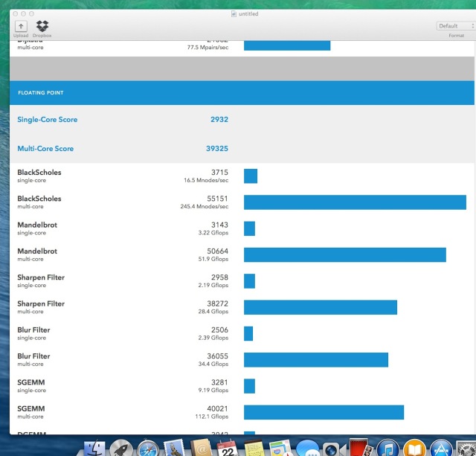The height and width of the screenshot is (456, 476).
Task: Click the 77.5 Mpairs/sec value
Action: click(x=208, y=48)
